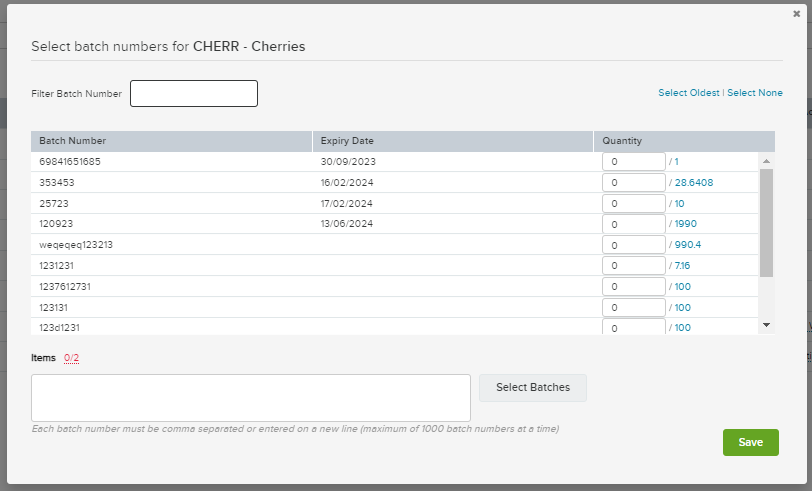Save the batch number selection

(x=750, y=442)
